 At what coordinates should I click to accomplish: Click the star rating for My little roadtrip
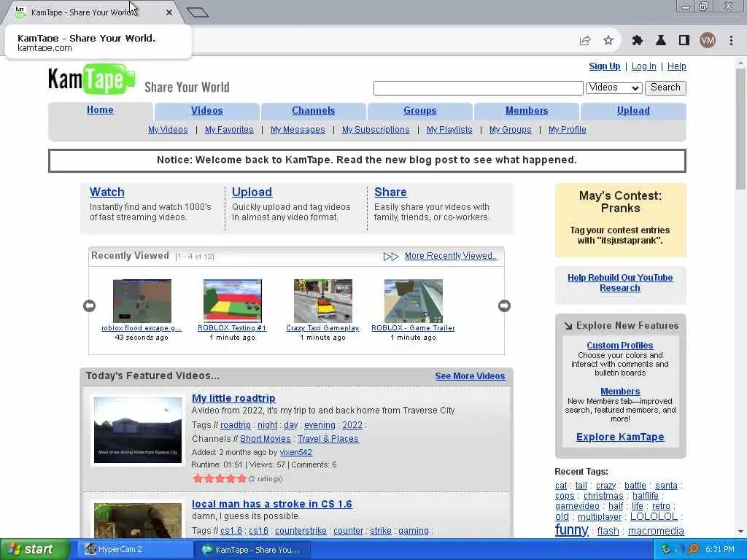(220, 478)
